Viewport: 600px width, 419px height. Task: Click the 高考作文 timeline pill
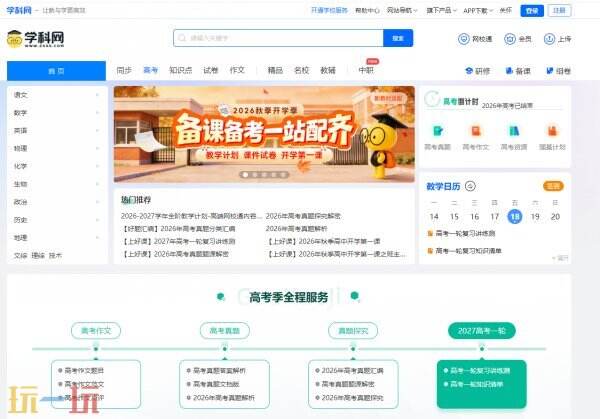96,331
